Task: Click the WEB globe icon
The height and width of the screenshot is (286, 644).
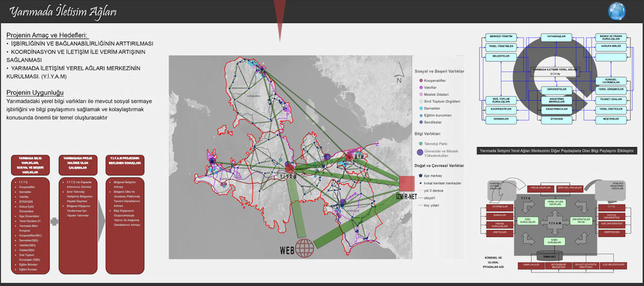Action: (305, 248)
